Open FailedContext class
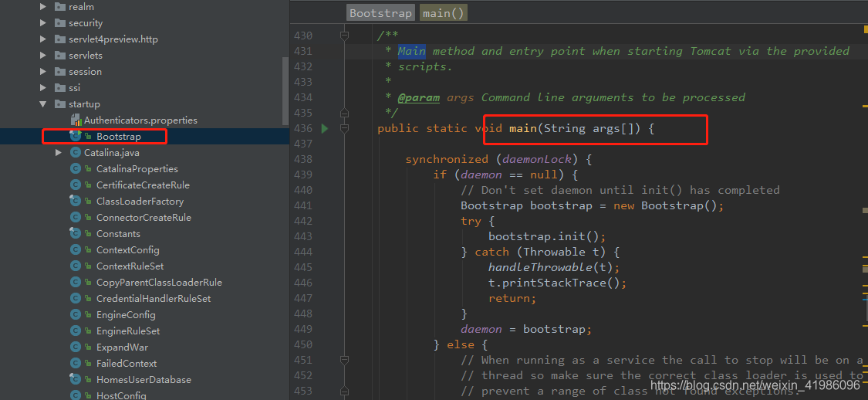 127,364
